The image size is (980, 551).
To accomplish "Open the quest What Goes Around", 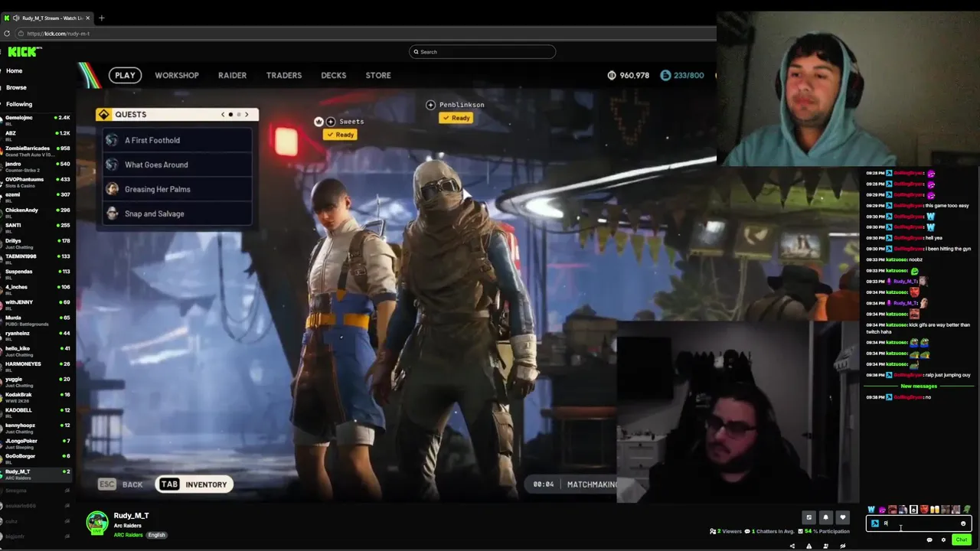I will click(x=177, y=165).
